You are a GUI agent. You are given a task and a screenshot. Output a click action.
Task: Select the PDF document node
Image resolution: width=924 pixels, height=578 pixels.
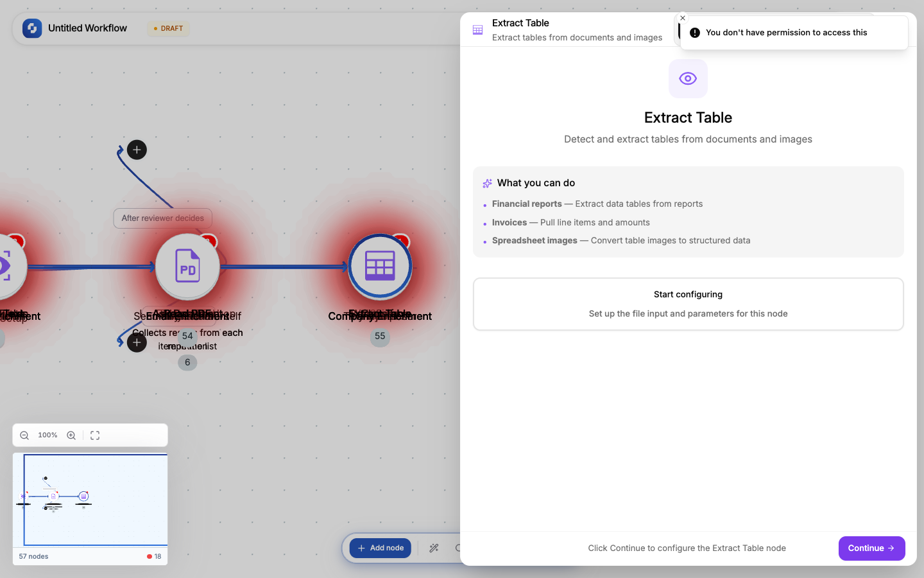point(187,267)
